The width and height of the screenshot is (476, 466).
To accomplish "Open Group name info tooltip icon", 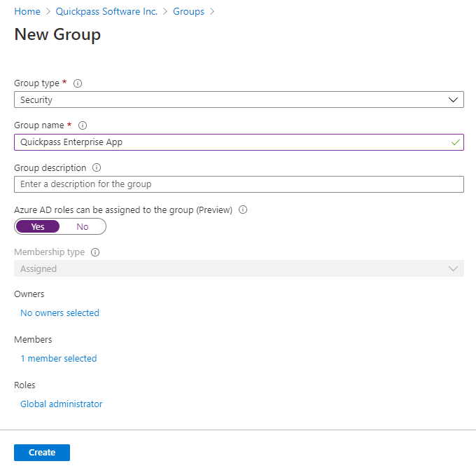I will [83, 125].
